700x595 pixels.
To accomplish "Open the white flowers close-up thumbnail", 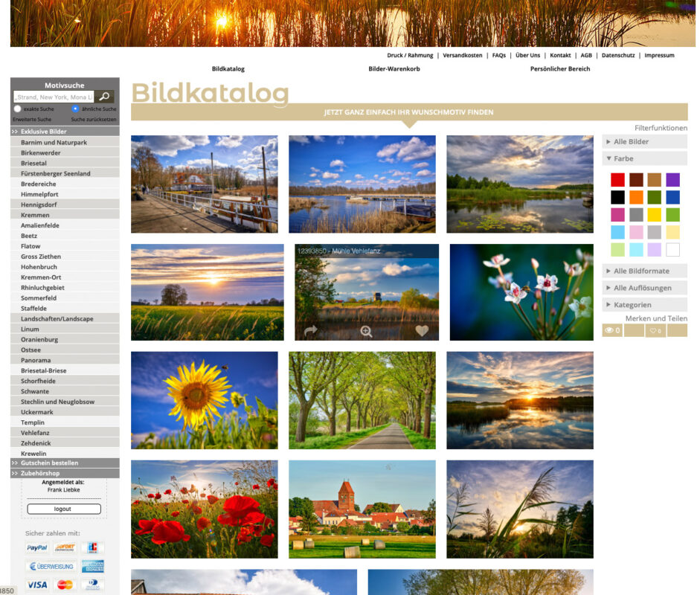I will coord(521,292).
